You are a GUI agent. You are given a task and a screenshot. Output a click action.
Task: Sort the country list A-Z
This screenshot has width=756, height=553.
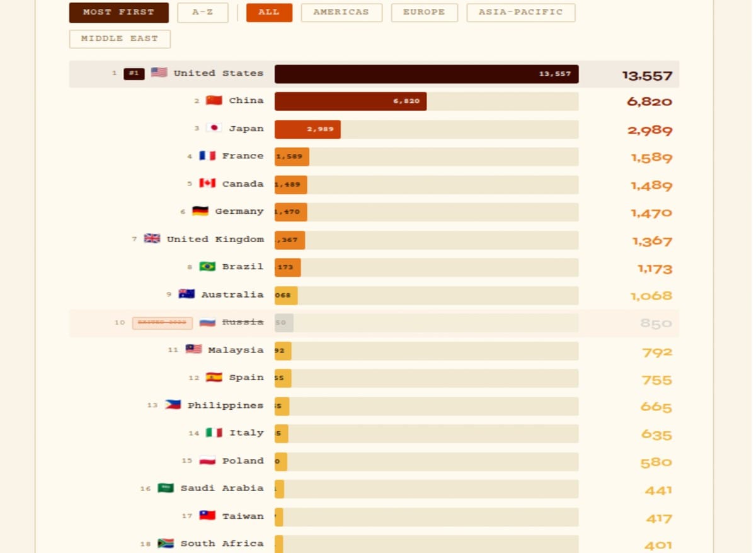point(202,13)
